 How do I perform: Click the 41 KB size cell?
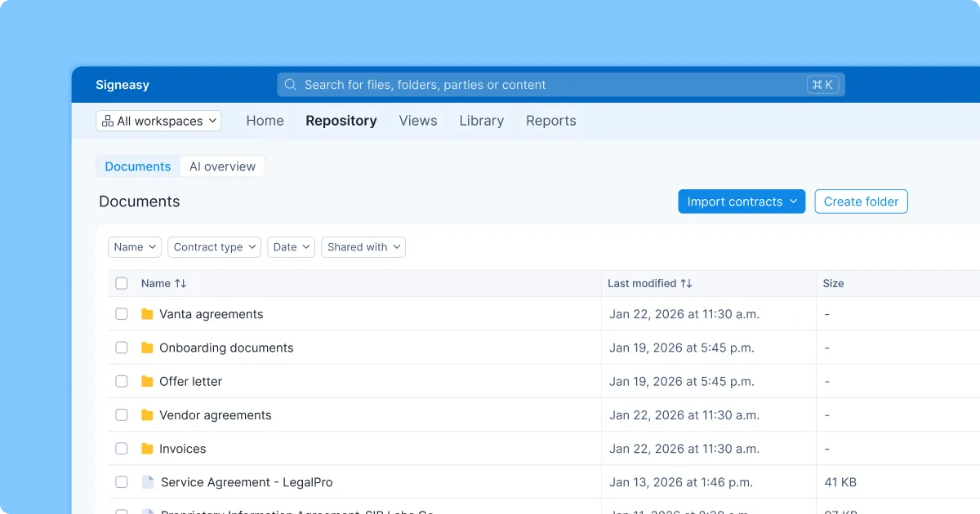tap(840, 482)
